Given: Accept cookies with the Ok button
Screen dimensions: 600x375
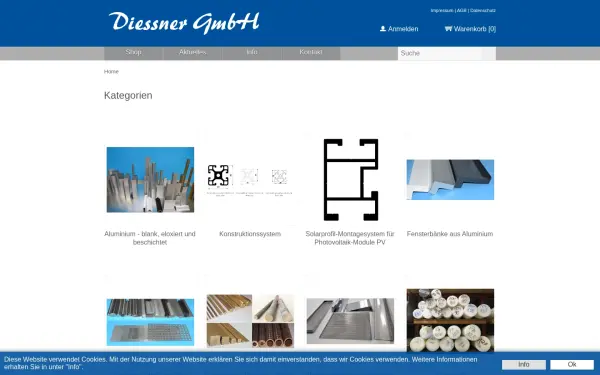Looking at the screenshot, I should [572, 365].
